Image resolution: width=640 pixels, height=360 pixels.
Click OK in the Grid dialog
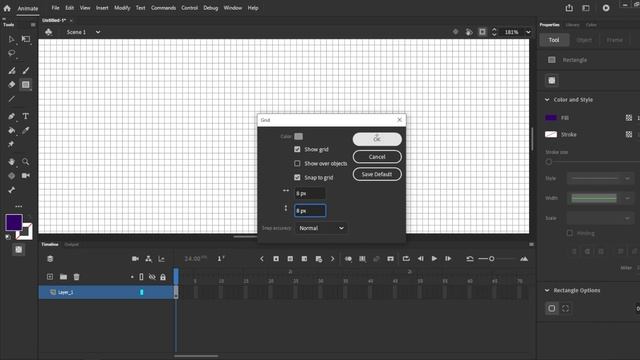[x=377, y=139]
